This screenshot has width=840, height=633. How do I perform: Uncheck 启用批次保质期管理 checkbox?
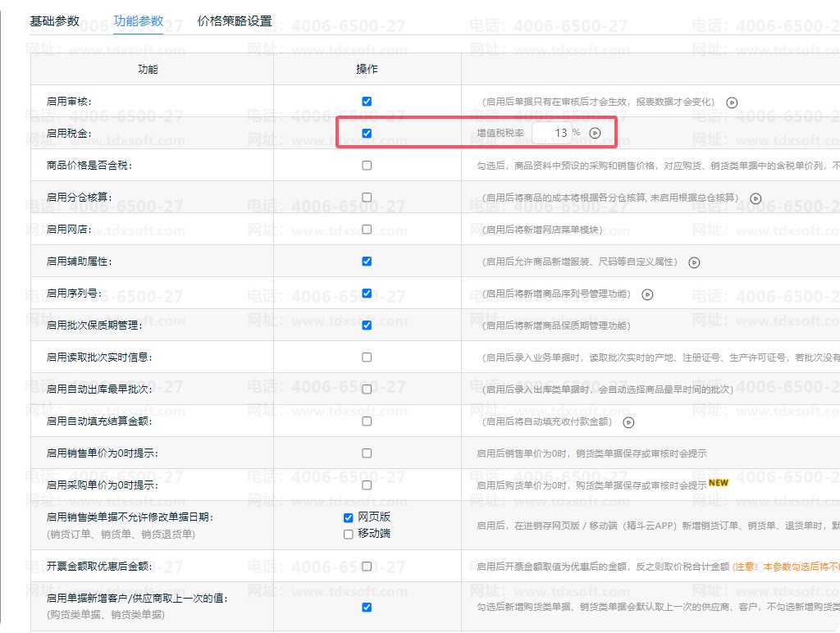(367, 326)
